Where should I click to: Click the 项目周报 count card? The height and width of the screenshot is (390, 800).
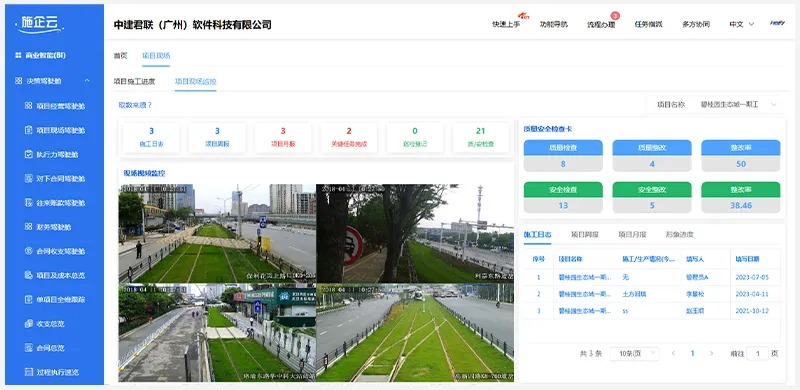217,137
